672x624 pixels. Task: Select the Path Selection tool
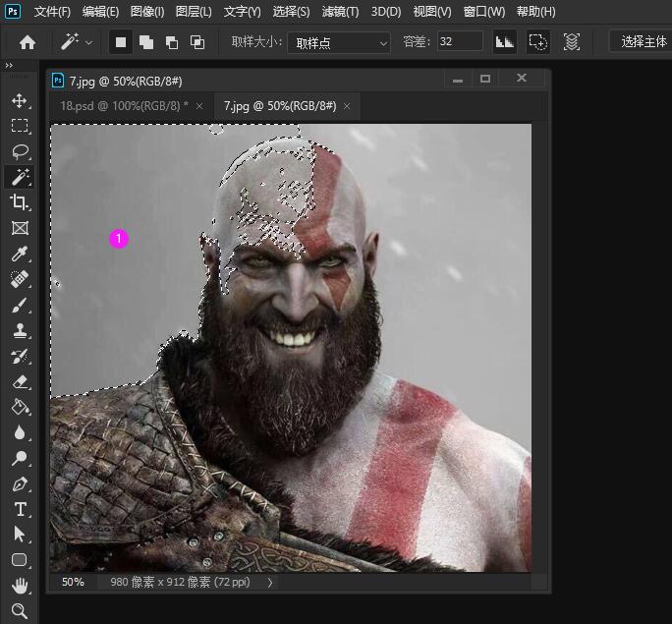point(20,535)
